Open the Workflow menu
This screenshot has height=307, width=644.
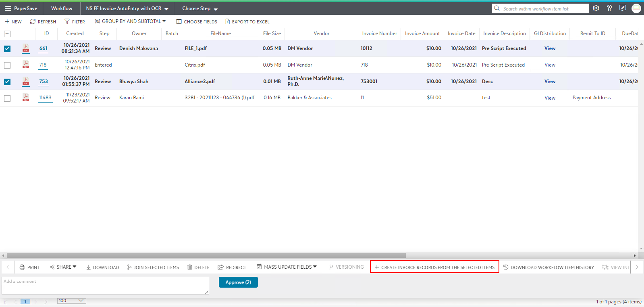[x=62, y=8]
